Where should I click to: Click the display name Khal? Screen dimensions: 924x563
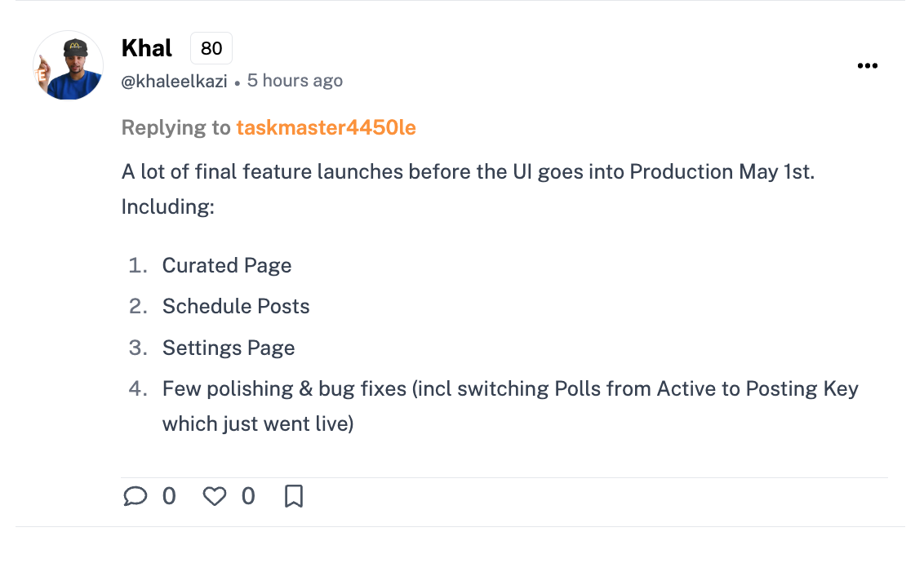[147, 48]
